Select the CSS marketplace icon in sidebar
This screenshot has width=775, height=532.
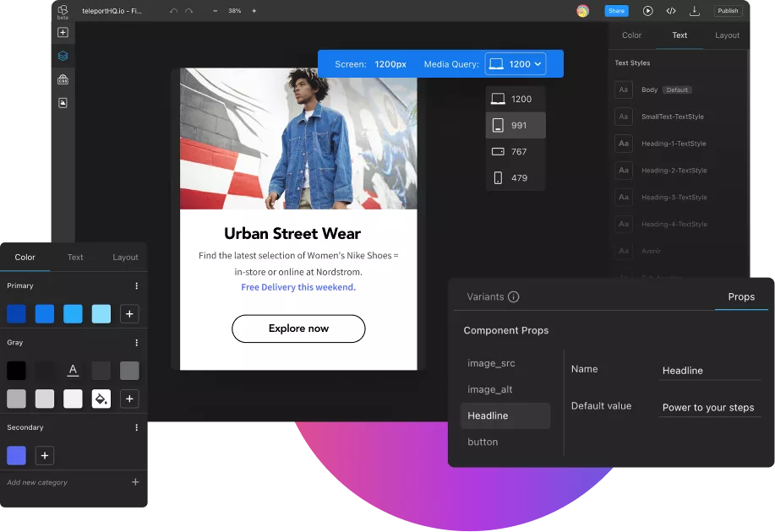coord(62,79)
